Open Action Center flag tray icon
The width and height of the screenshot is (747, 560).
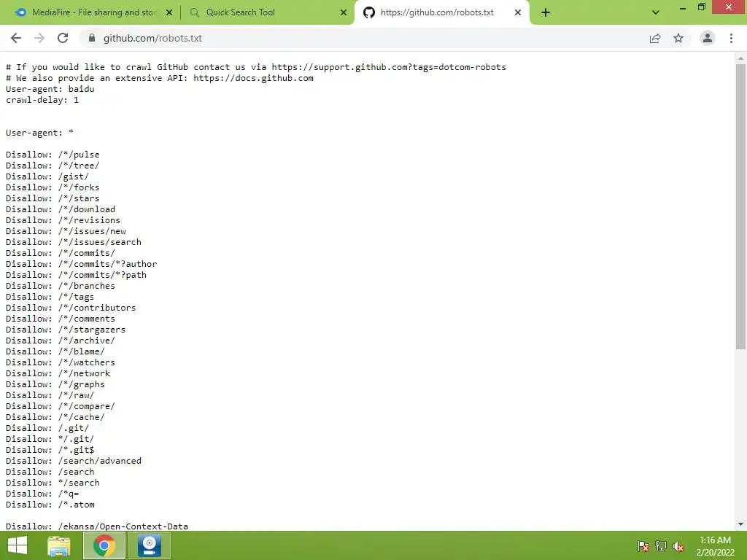643,545
